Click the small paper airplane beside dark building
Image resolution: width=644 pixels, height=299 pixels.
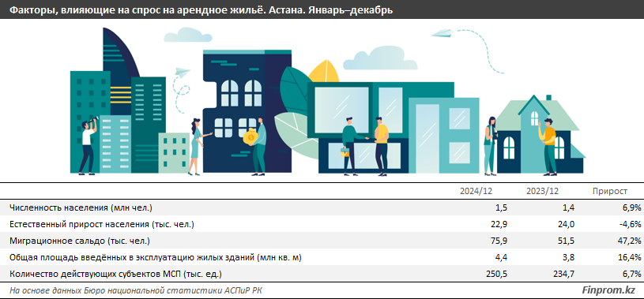tap(183, 73)
